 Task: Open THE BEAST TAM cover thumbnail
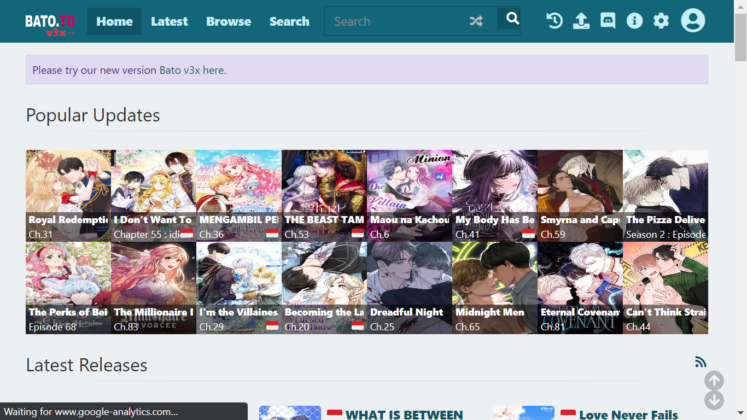[x=324, y=196]
